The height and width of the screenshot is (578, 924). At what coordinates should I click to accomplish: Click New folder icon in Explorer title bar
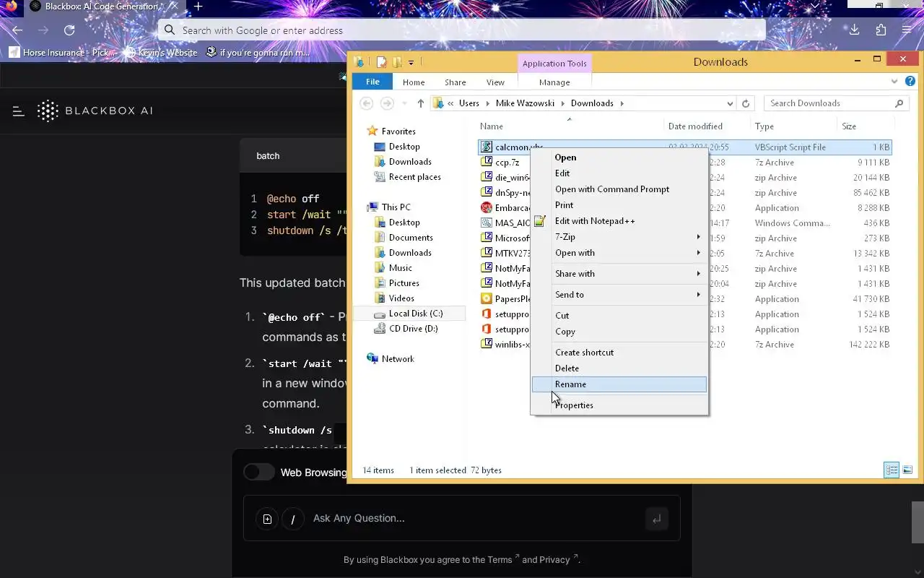pos(397,62)
